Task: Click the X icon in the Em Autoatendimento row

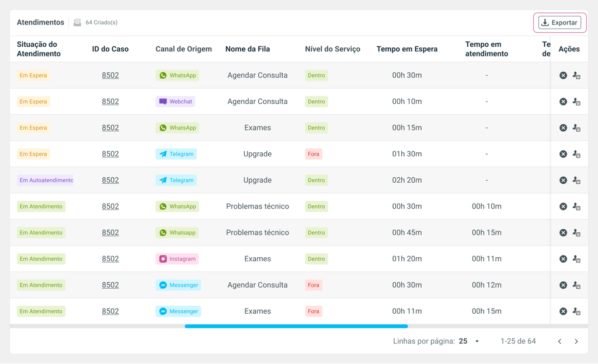Action: coord(563,180)
